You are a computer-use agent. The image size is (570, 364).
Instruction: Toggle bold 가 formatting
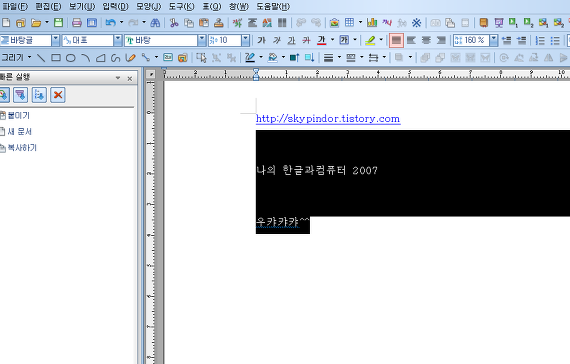click(x=261, y=40)
